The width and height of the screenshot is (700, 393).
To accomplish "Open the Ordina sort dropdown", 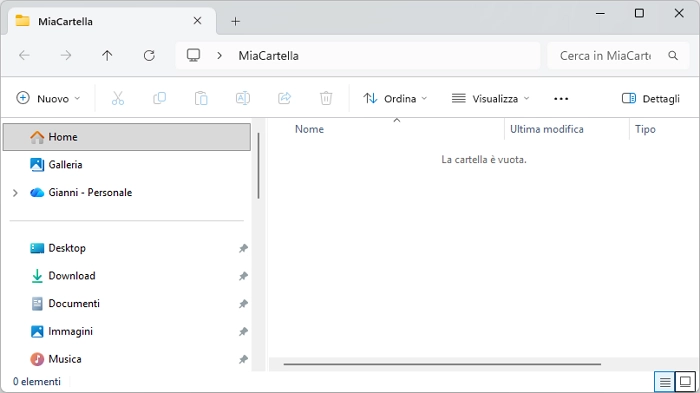I will (x=395, y=98).
